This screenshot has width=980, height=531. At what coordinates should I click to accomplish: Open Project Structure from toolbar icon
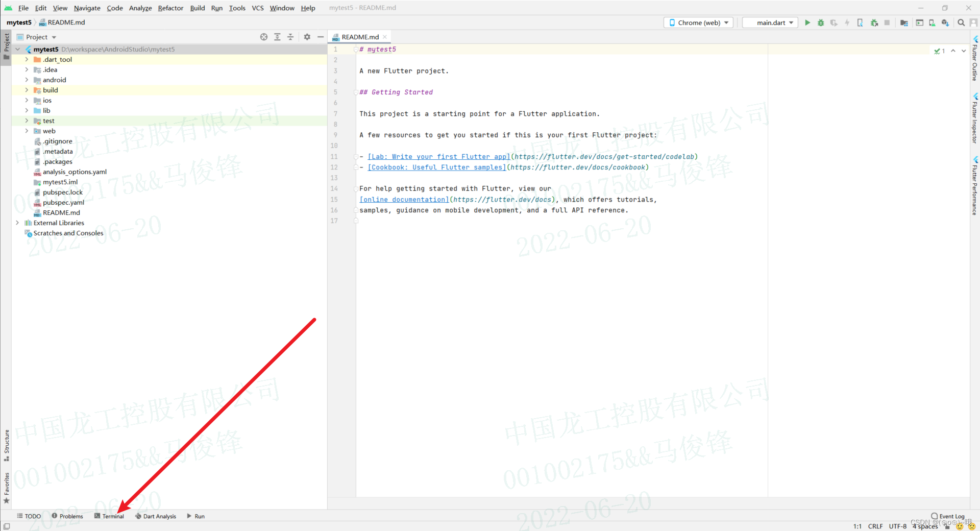coord(904,22)
